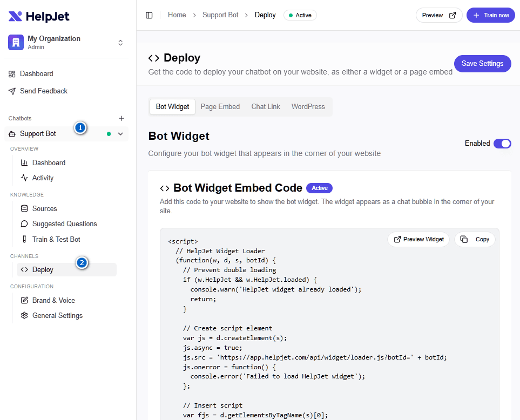Open Brand & Voice settings

tap(53, 300)
